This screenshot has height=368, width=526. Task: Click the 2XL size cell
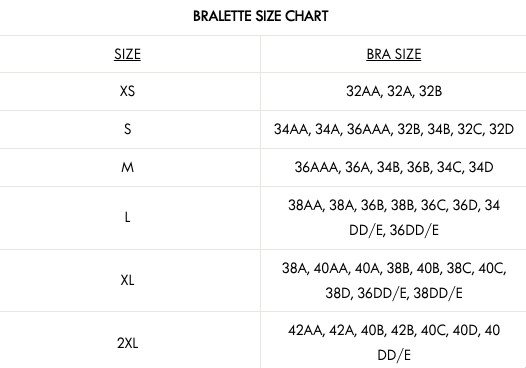point(127,343)
